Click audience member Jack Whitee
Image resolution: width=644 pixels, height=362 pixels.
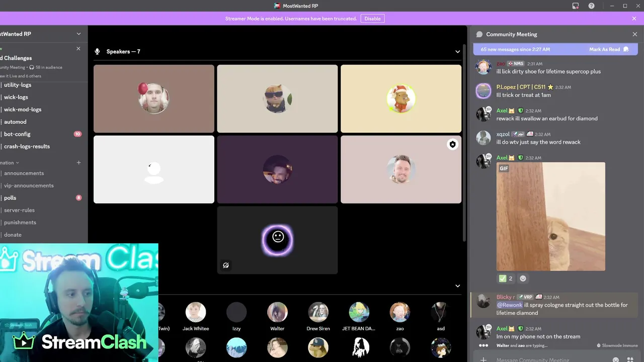pyautogui.click(x=196, y=317)
